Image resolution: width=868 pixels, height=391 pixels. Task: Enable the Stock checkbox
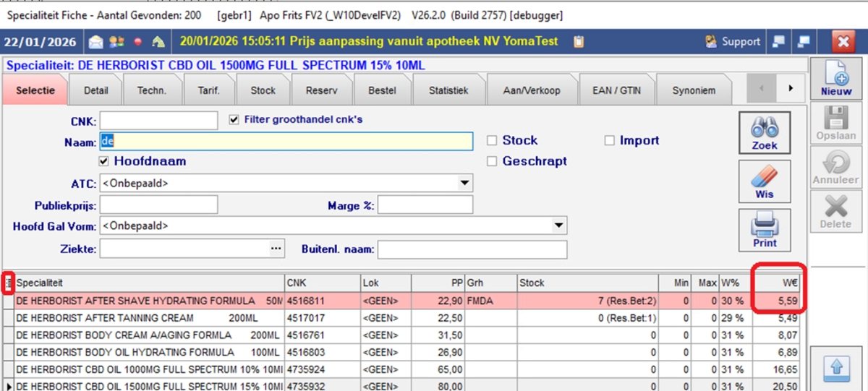pyautogui.click(x=492, y=140)
